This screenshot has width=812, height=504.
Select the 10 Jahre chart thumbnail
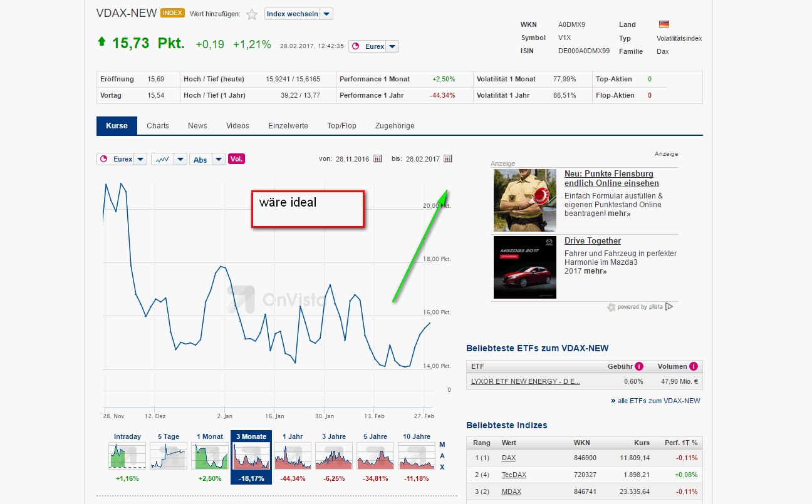(x=417, y=456)
